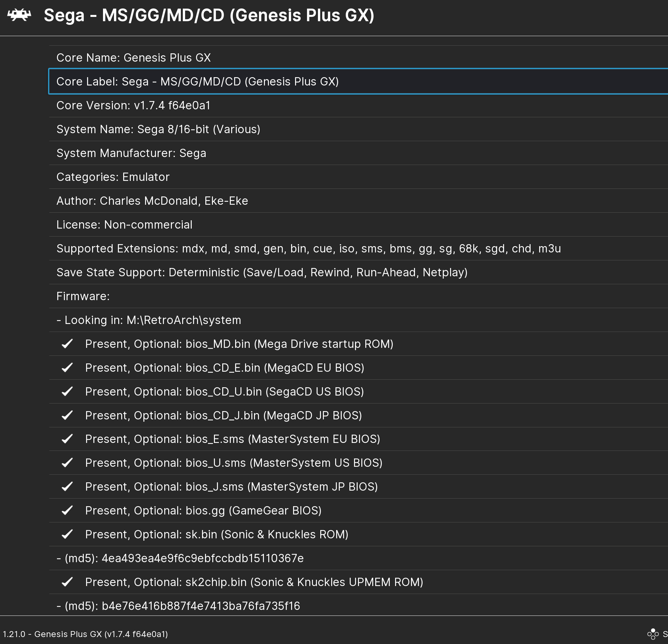
Task: Select md5 4ea493ea4e9f6c9ebfccbdb15110367e row
Action: [359, 559]
